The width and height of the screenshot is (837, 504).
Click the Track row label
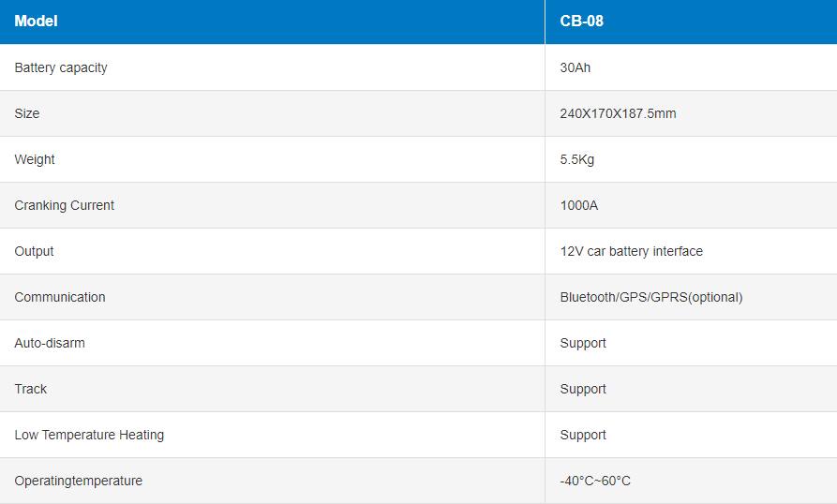click(31, 389)
